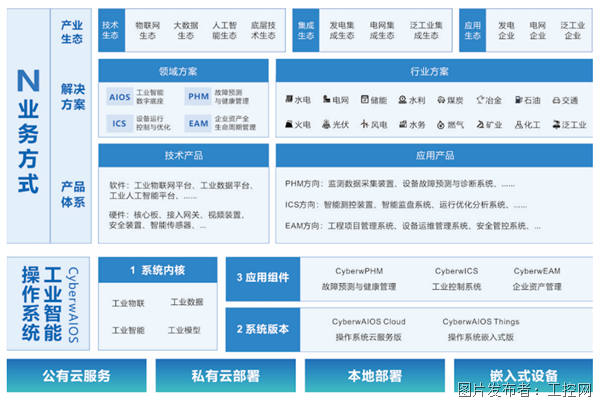Click the 1 系统内核 header
The image size is (600, 404).
coord(158,270)
